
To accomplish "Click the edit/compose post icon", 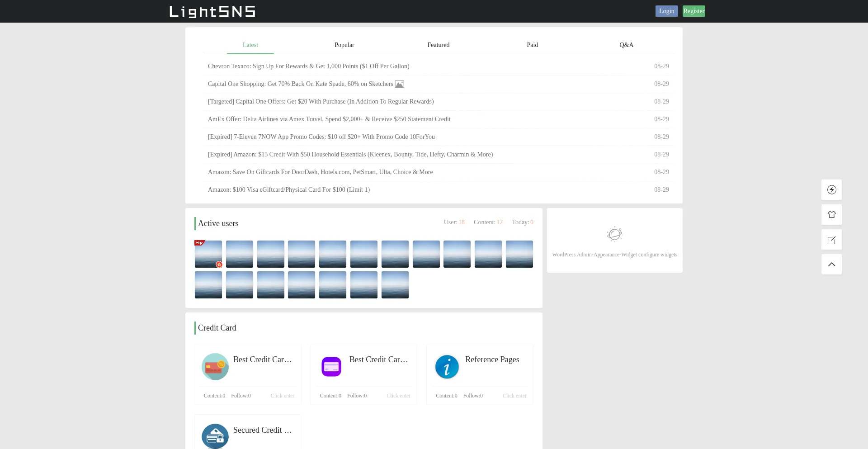I will tap(831, 240).
